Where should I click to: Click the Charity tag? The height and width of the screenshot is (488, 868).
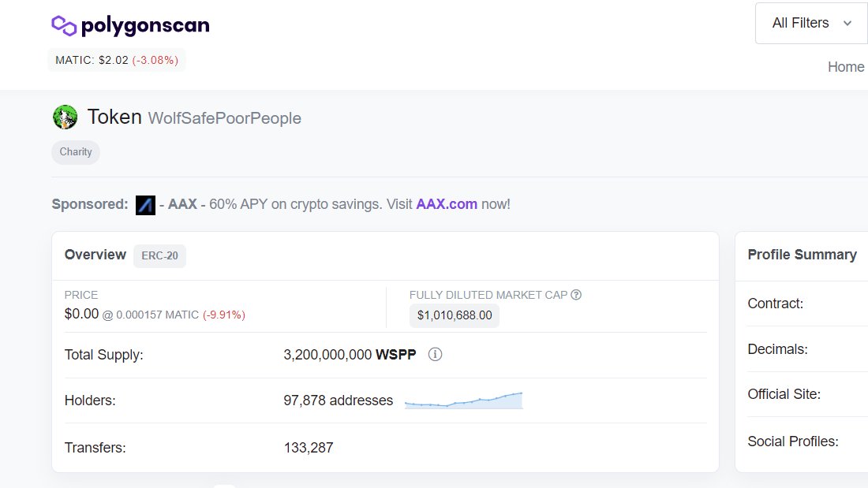click(76, 152)
